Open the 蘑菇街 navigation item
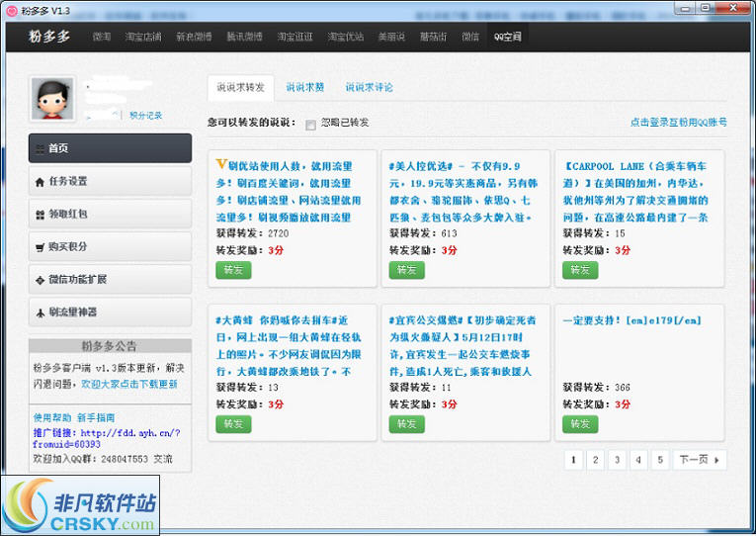The height and width of the screenshot is (536, 756). (x=433, y=37)
